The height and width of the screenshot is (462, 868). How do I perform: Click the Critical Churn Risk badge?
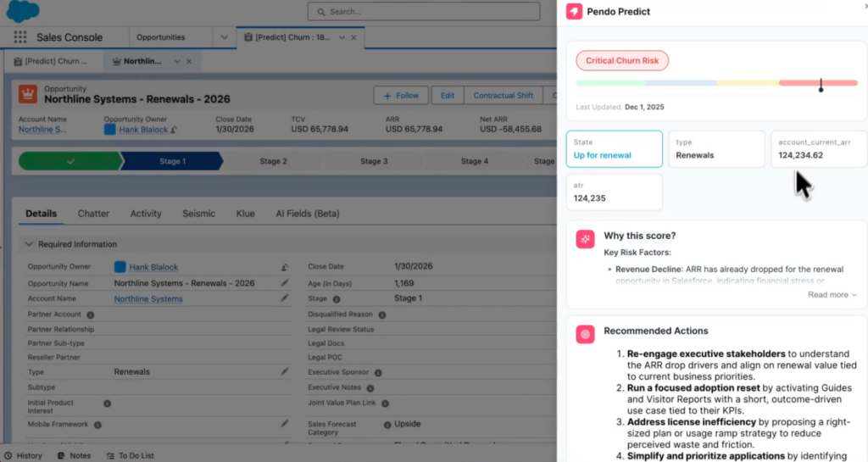[622, 61]
